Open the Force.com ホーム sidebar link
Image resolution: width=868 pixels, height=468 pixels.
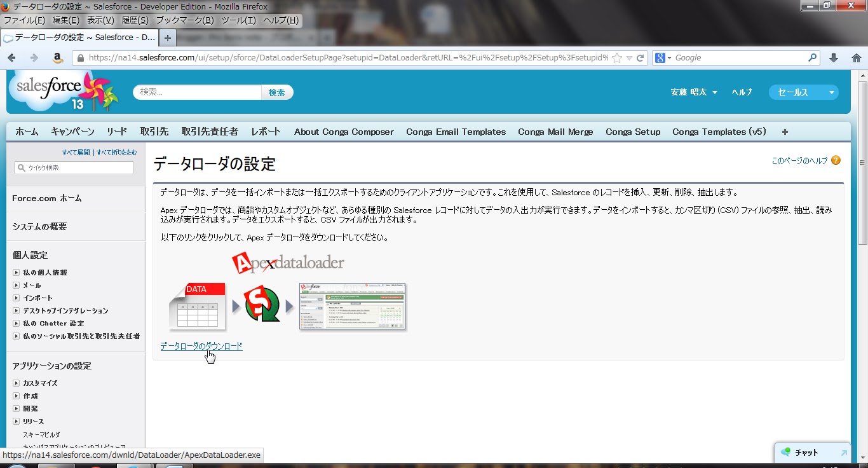tap(47, 198)
